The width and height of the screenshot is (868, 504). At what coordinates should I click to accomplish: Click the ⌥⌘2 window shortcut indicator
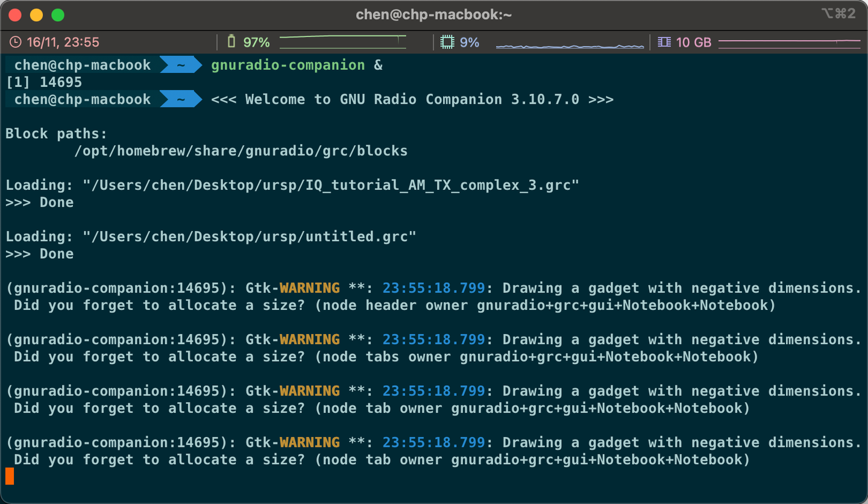(838, 13)
